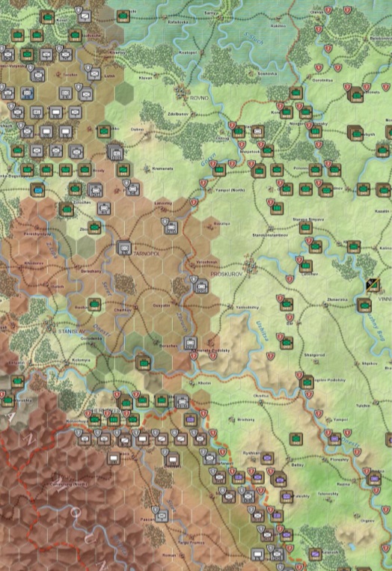
Task: Click the Tulchin town label
Action: [x=363, y=406]
